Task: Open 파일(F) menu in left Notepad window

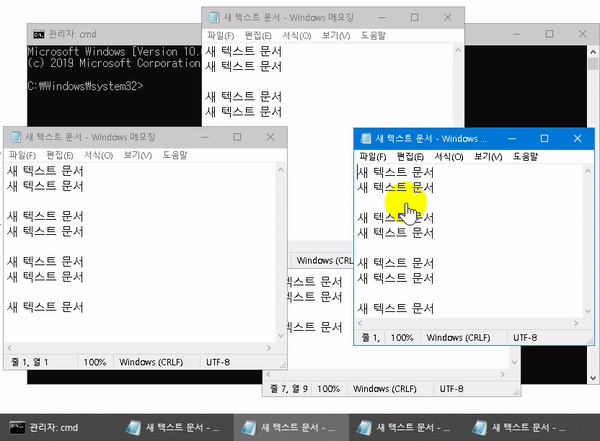Action: [x=22, y=155]
